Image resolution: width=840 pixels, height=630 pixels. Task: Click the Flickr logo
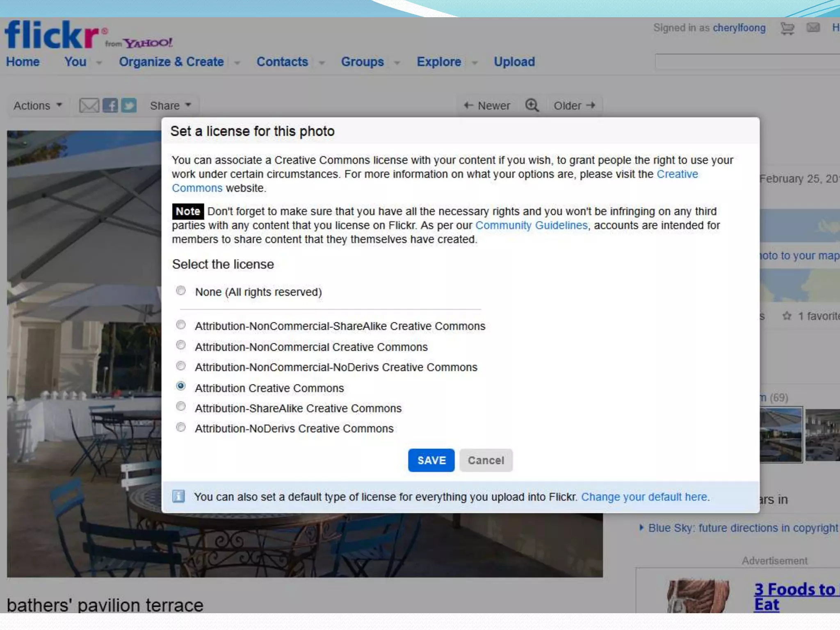coord(51,35)
